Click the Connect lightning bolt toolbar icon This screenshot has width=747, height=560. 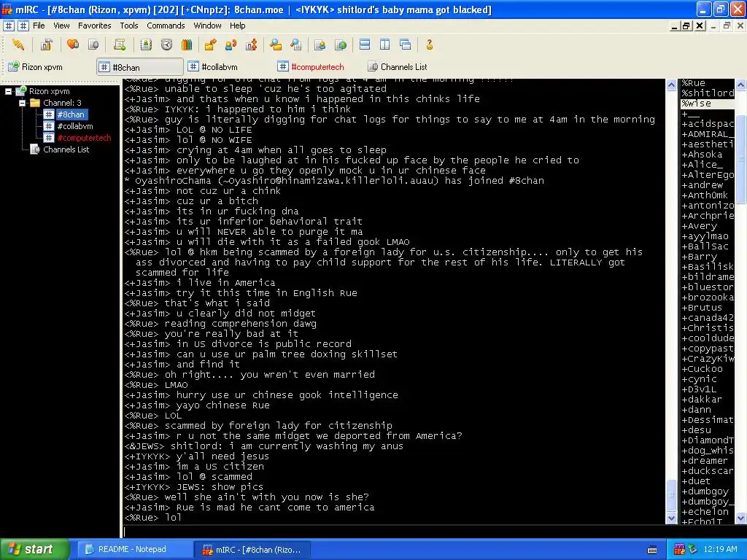tap(18, 44)
